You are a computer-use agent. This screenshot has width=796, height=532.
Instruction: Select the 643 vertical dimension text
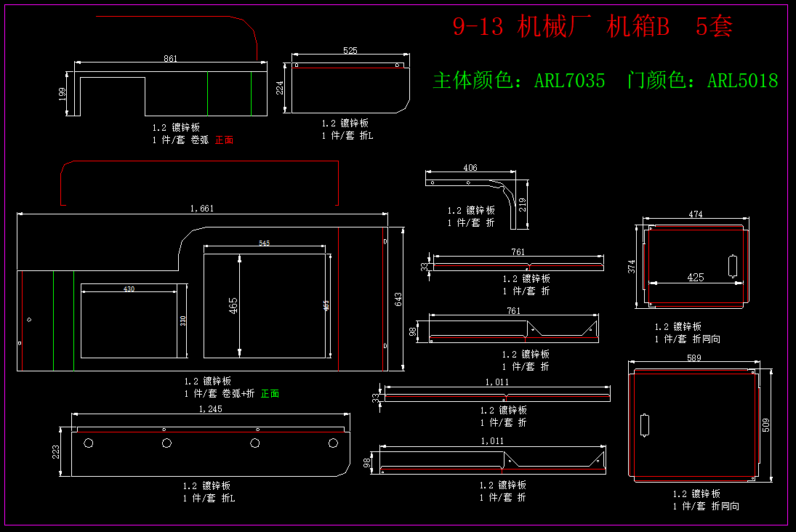tap(398, 299)
